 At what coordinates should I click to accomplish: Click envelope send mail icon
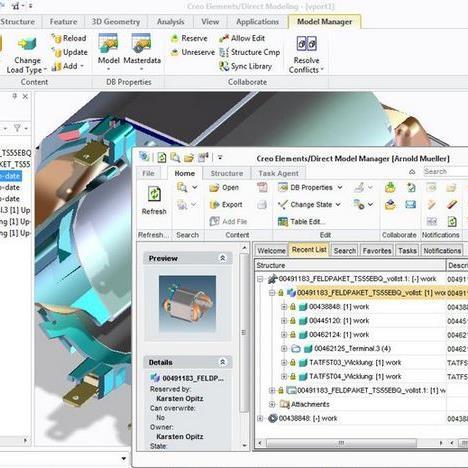pyautogui.click(x=410, y=204)
